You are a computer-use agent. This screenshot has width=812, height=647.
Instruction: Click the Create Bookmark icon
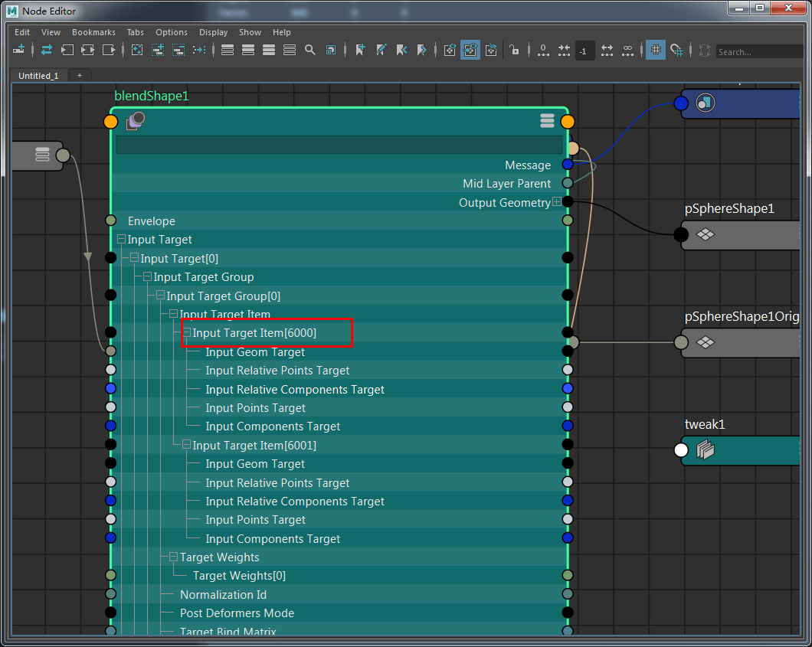click(x=360, y=50)
